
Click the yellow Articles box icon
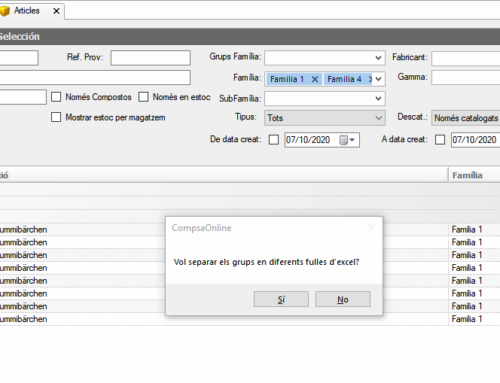(5, 11)
